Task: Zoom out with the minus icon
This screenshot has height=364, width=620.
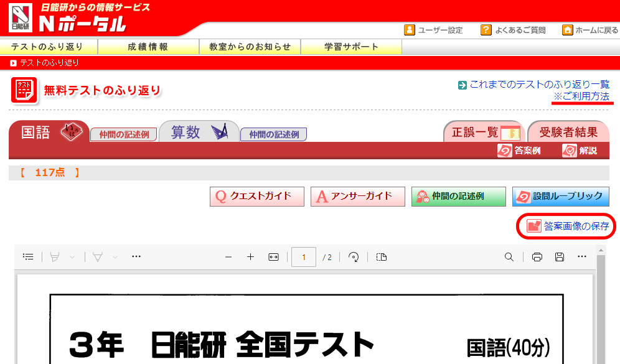Action: tap(228, 257)
